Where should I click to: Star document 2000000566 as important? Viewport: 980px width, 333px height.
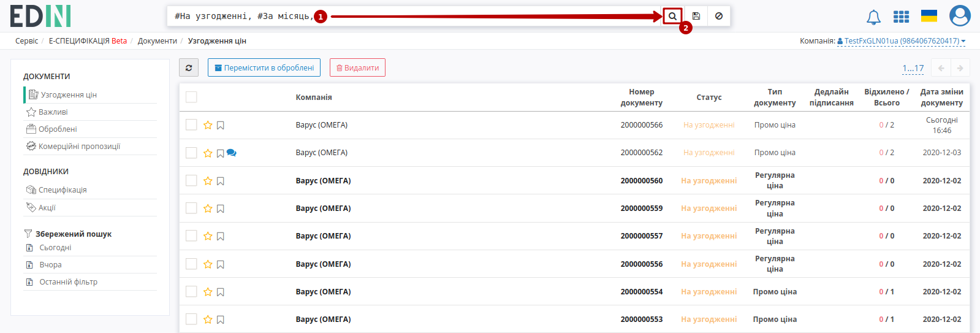pyautogui.click(x=208, y=125)
